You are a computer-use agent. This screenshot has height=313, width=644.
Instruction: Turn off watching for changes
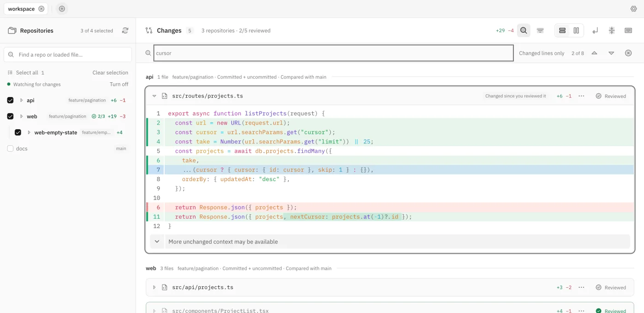click(119, 85)
